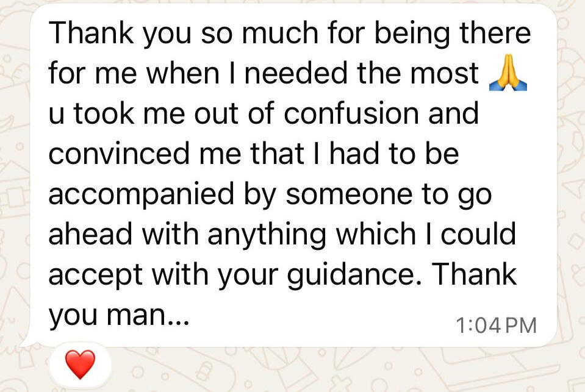
Task: Click the word "Thank" at message start
Action: [90, 33]
